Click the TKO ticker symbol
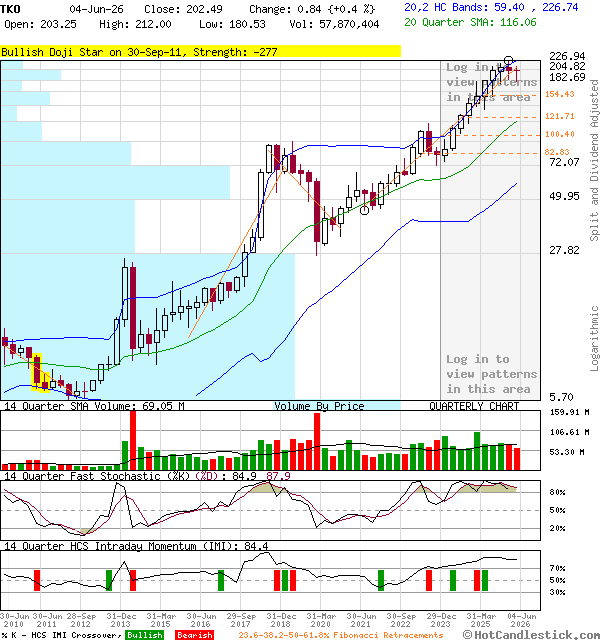Image resolution: width=600 pixels, height=640 pixels. (10, 9)
